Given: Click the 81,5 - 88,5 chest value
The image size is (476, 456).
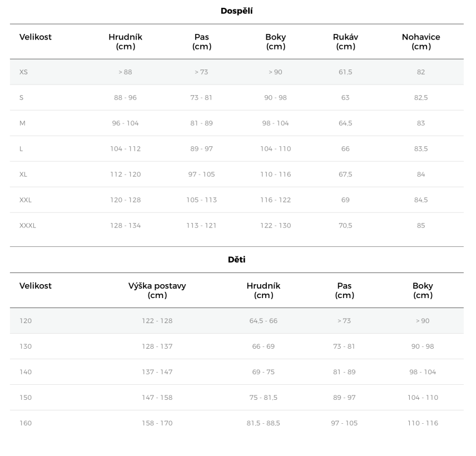Looking at the screenshot, I should [x=264, y=423].
